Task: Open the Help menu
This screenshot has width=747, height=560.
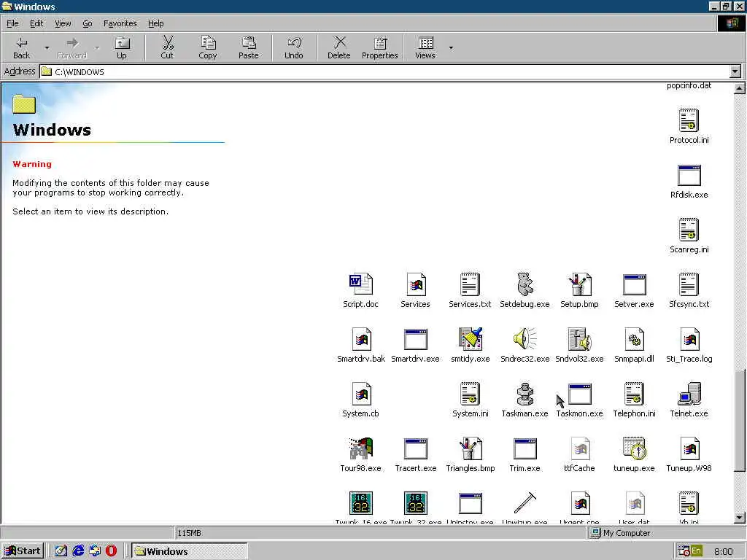Action: point(156,23)
